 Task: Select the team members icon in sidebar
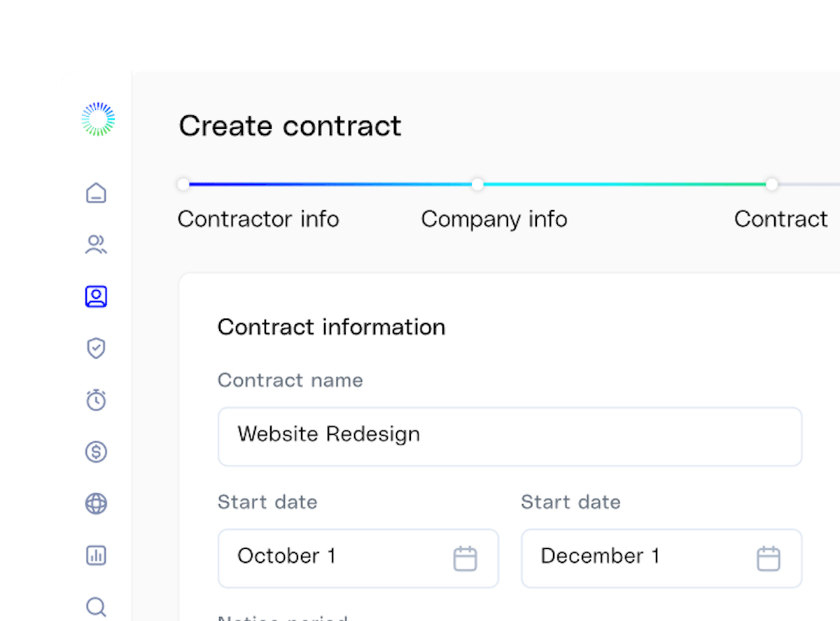(96, 244)
